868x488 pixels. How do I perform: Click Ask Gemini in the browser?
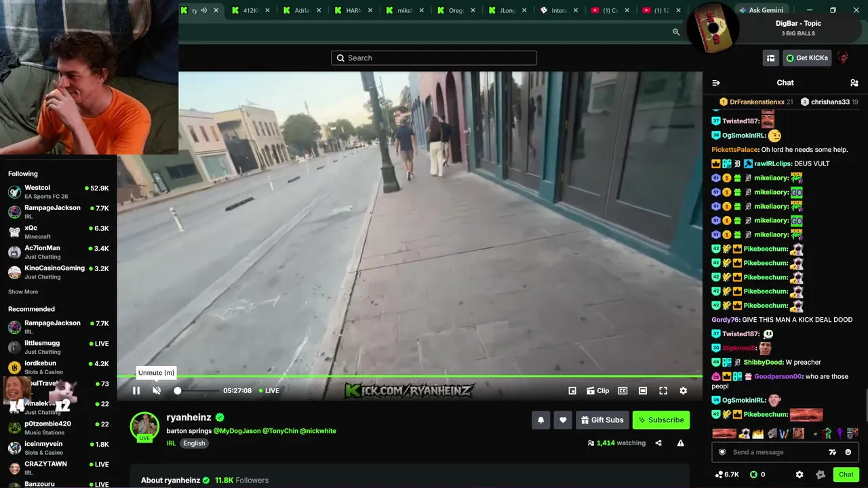click(761, 10)
